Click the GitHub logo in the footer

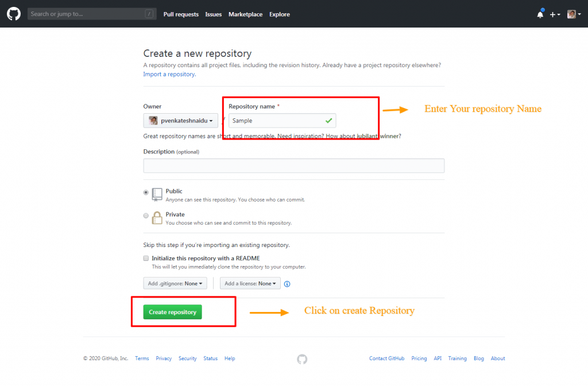pyautogui.click(x=302, y=358)
